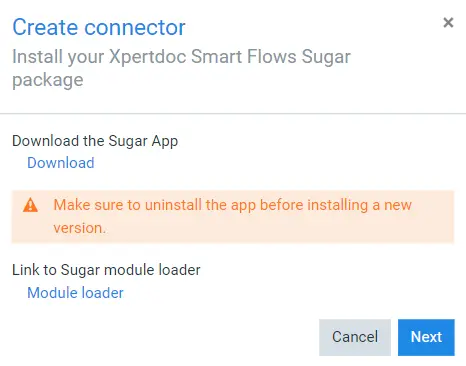Click the Download the Sugar App label
The height and width of the screenshot is (366, 466).
point(95,141)
